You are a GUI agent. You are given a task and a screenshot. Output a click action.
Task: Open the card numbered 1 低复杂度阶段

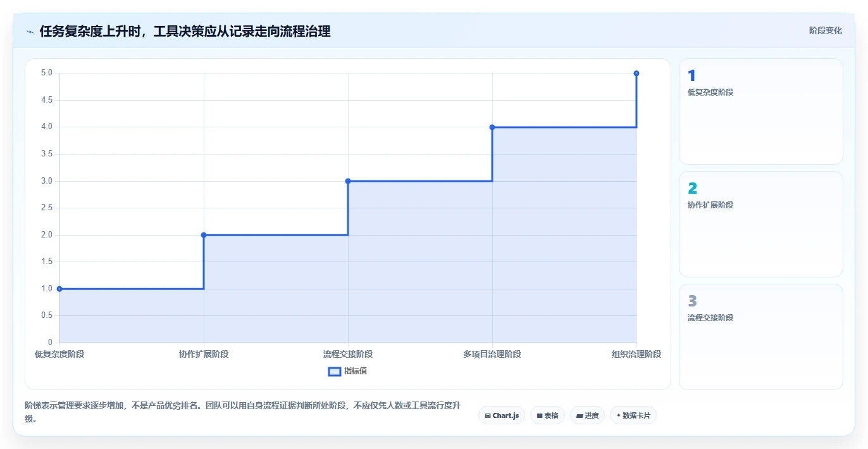761,111
